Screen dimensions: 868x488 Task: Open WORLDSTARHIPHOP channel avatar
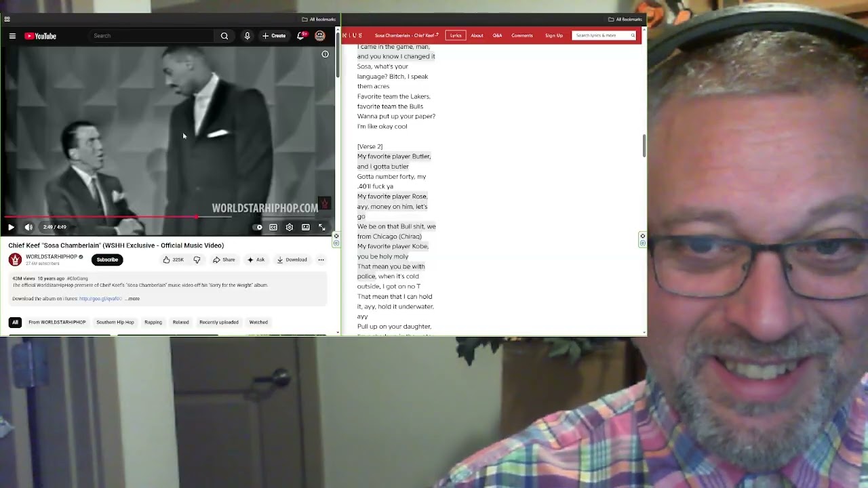click(x=15, y=260)
